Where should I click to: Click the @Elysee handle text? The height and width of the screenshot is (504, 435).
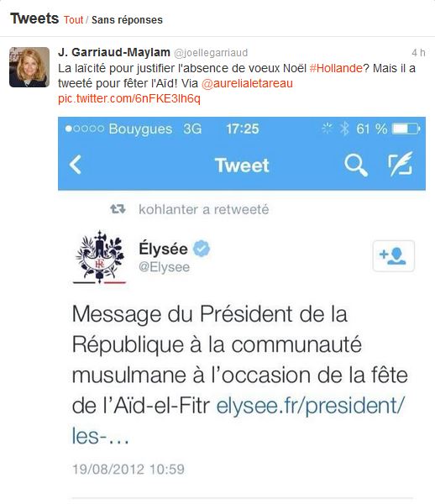pos(164,267)
